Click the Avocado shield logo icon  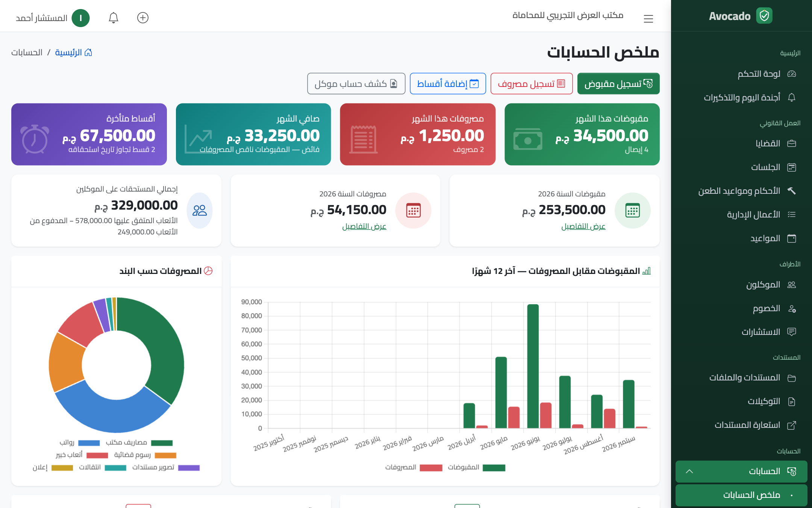tap(764, 16)
